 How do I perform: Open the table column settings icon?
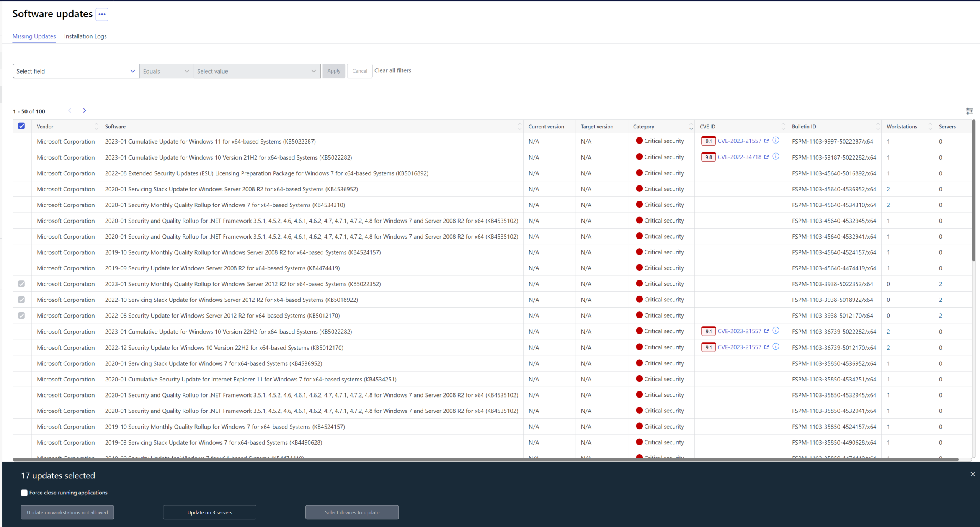click(x=969, y=111)
